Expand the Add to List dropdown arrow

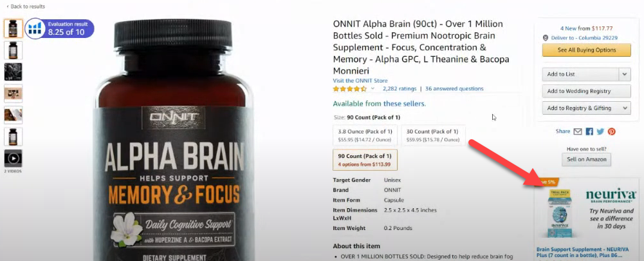[x=625, y=74]
